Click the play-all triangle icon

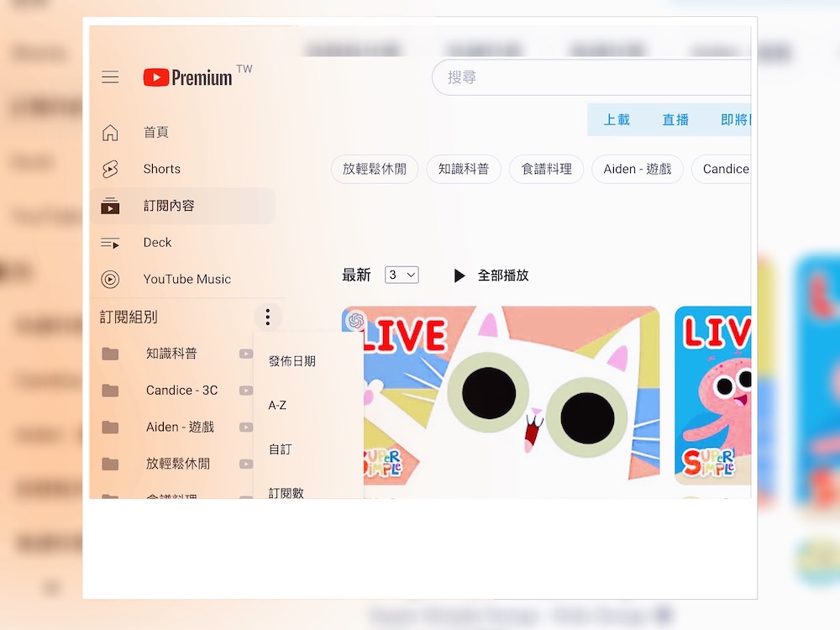(x=459, y=276)
